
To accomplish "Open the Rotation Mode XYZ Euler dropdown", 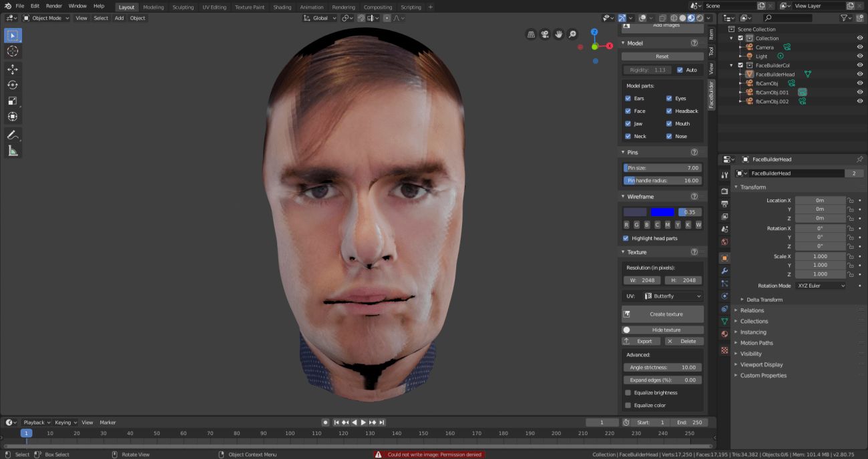I will point(821,286).
